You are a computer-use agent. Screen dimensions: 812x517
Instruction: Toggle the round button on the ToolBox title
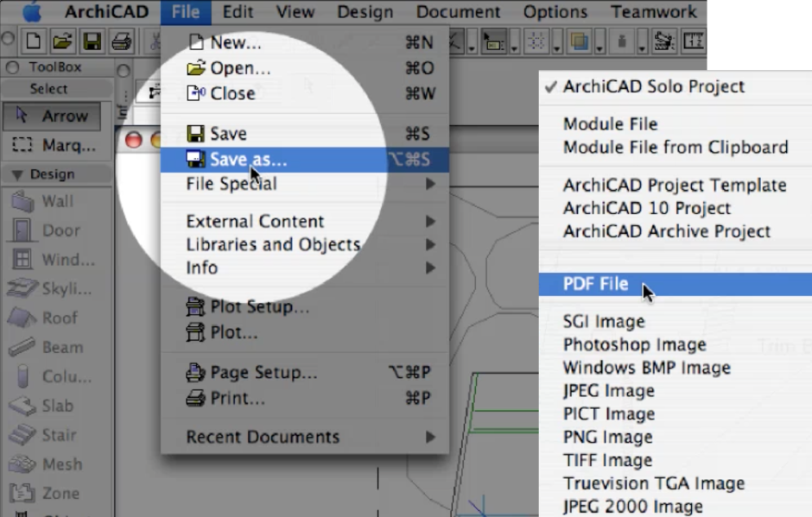coord(12,66)
